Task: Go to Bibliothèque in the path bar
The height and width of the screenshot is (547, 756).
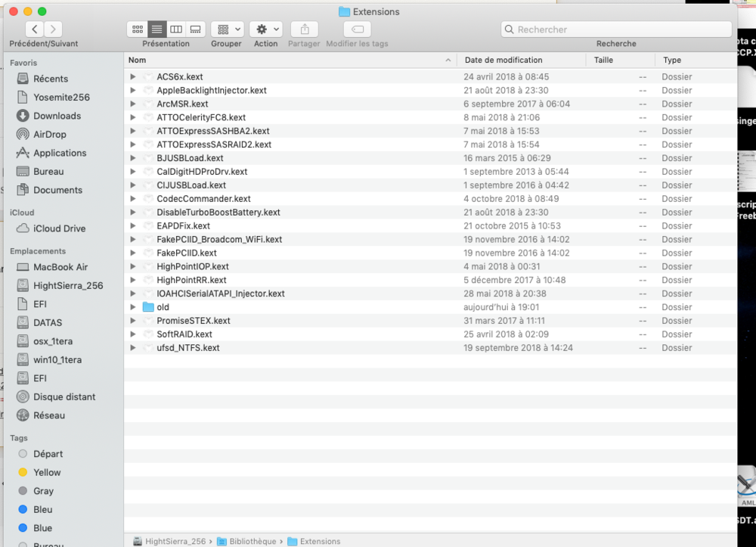Action: pos(253,541)
